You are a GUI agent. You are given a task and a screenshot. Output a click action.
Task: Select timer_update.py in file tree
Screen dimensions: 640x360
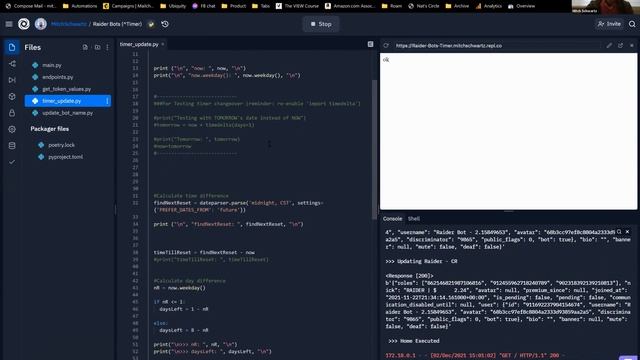68,101
